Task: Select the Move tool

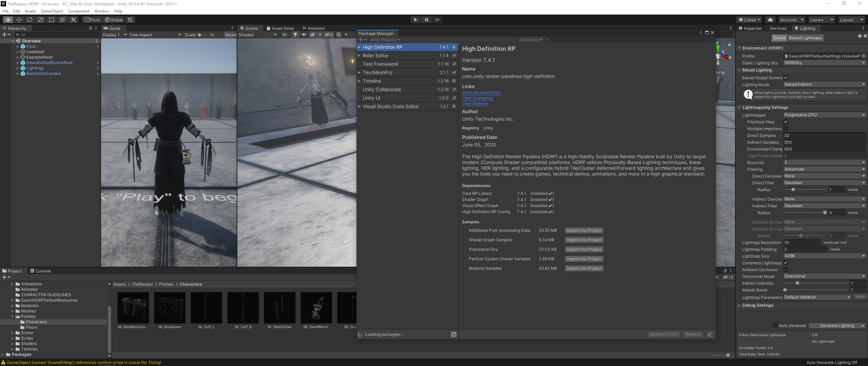Action: [19, 20]
